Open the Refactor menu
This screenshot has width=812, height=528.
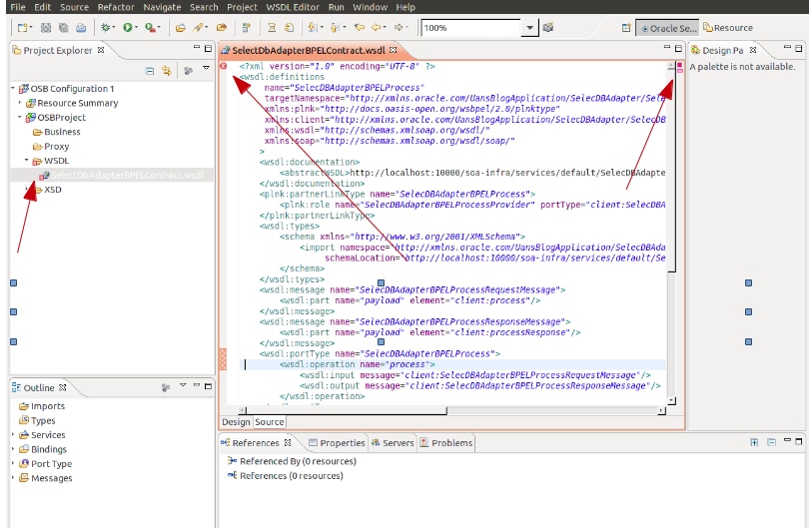[x=115, y=7]
